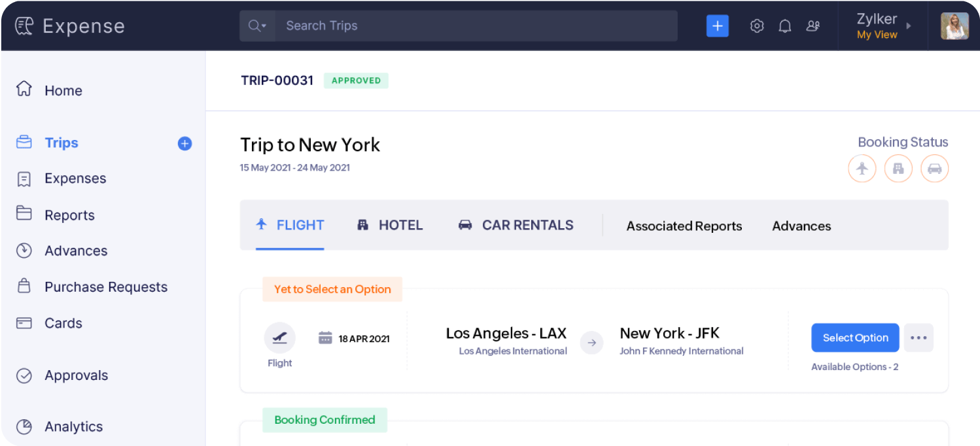Click the car rental booking status icon

pos(935,168)
